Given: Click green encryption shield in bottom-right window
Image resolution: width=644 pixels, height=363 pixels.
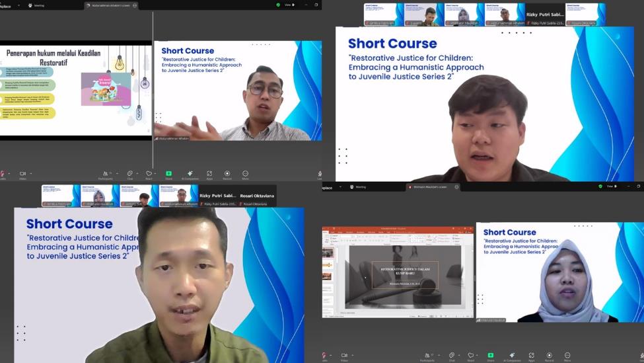Looking at the screenshot, I should click(600, 186).
